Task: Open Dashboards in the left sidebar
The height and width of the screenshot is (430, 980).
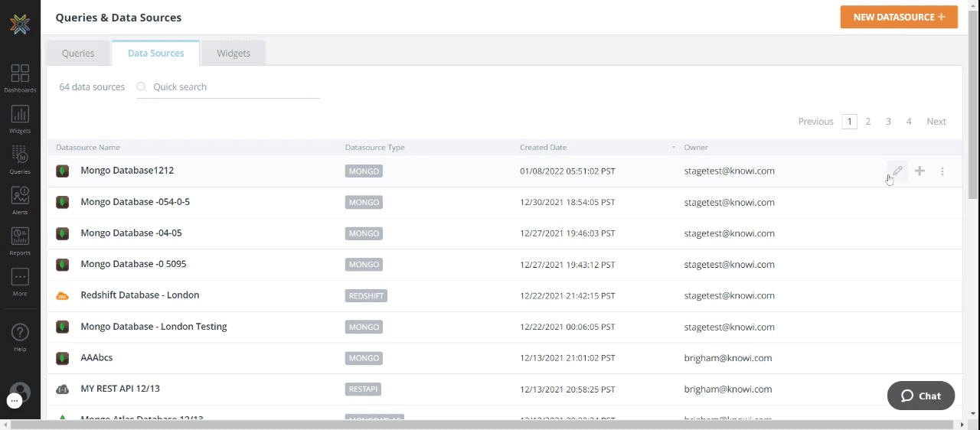Action: (20, 78)
